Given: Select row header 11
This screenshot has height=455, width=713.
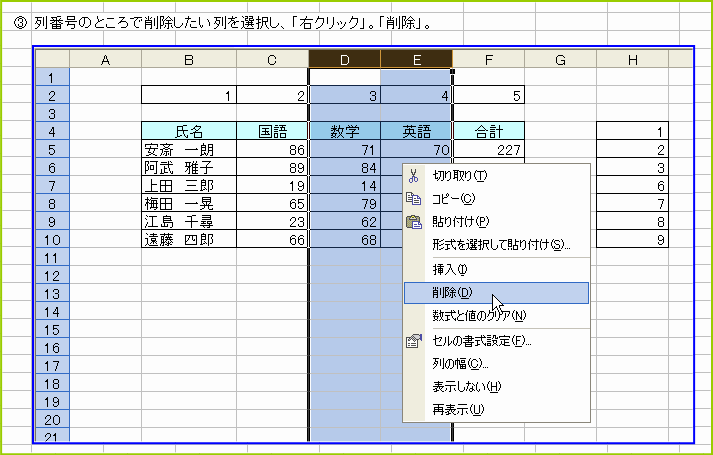Looking at the screenshot, I should pos(53,258).
